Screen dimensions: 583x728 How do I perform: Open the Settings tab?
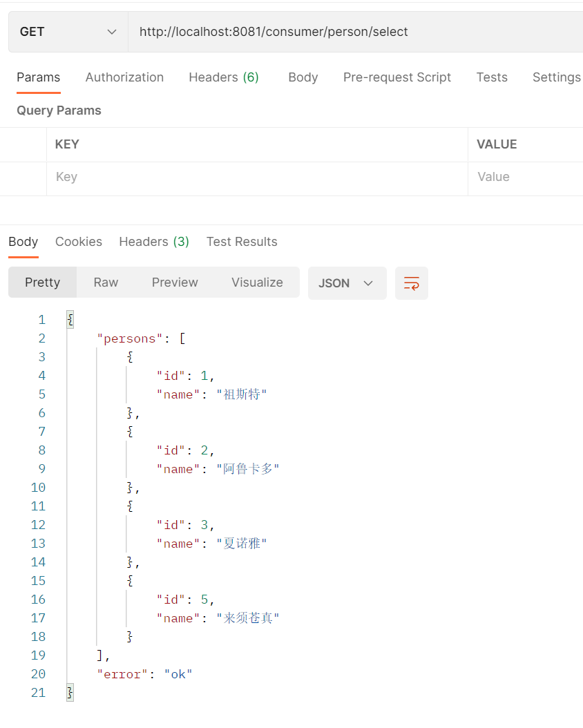(x=557, y=77)
